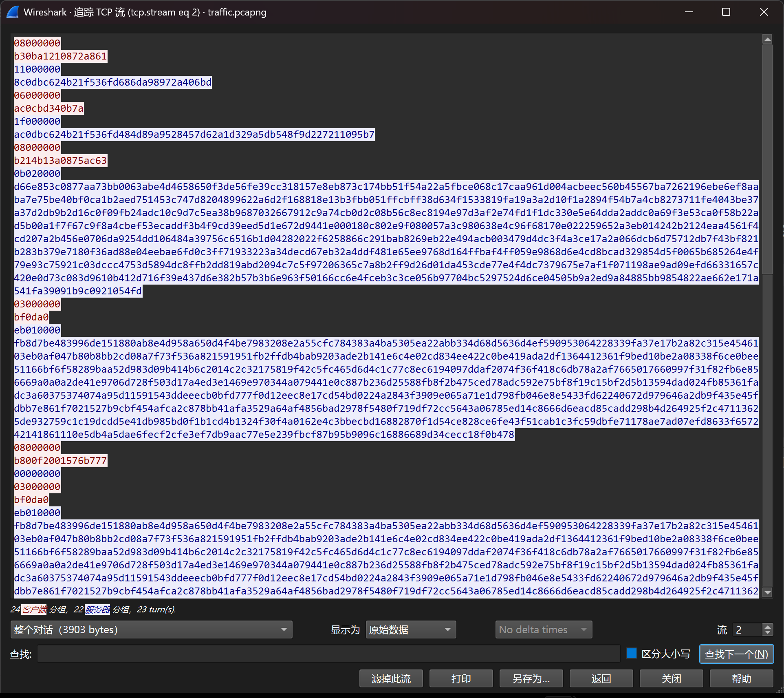The width and height of the screenshot is (784, 698).
Task: Click the scrollbar down arrow
Action: (767, 592)
